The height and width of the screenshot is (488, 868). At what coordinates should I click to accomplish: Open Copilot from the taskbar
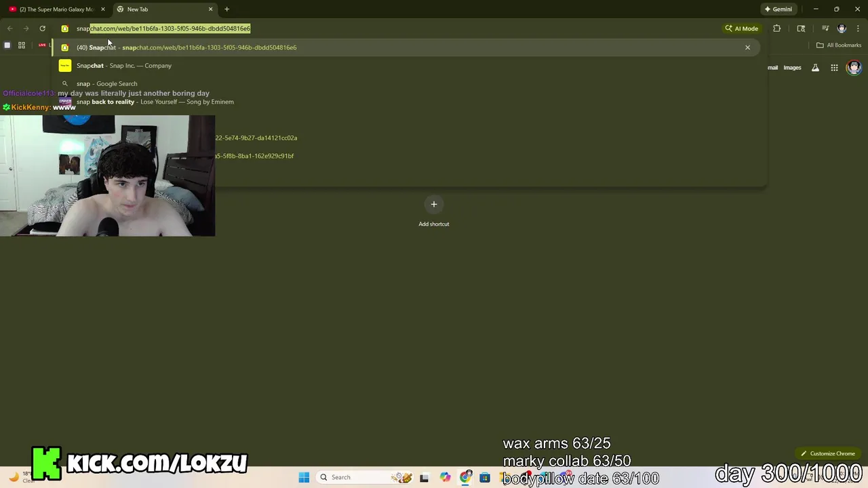(x=445, y=477)
